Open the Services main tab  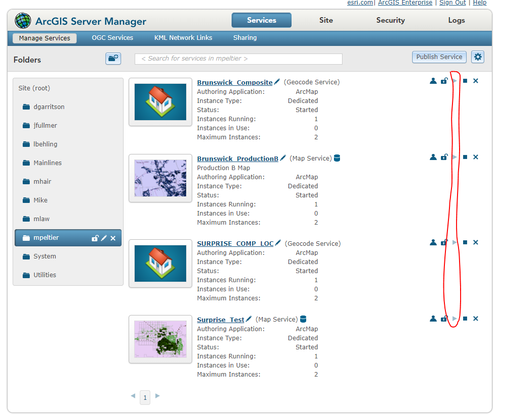pyautogui.click(x=261, y=20)
